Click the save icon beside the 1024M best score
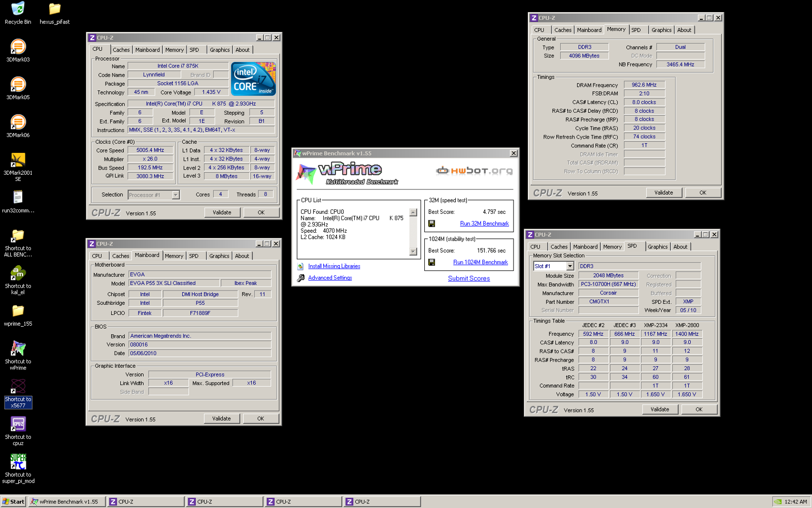Image resolution: width=812 pixels, height=508 pixels. point(431,262)
